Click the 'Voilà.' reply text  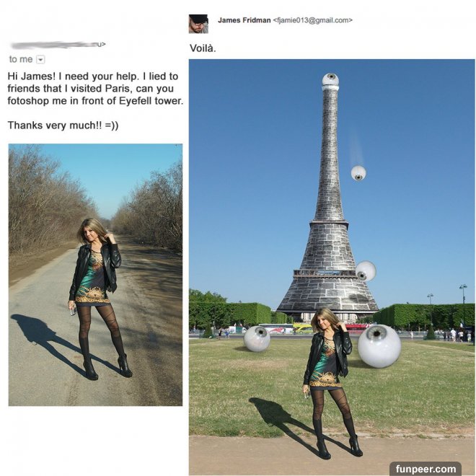[x=203, y=48]
